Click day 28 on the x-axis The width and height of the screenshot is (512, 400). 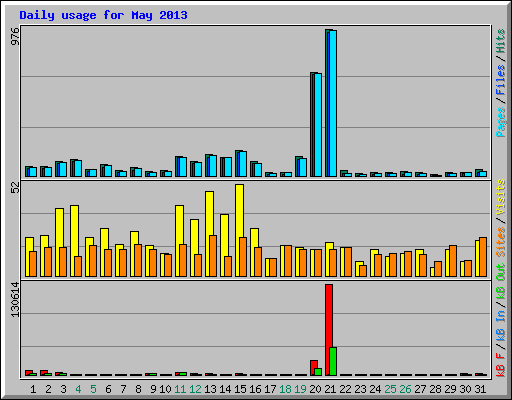pos(435,389)
